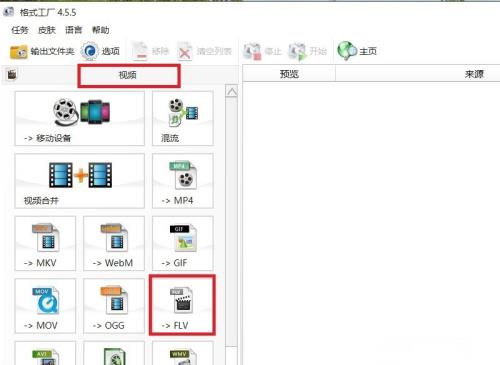Select the WMV format tile
This screenshot has width=500, height=365.
pos(183,353)
